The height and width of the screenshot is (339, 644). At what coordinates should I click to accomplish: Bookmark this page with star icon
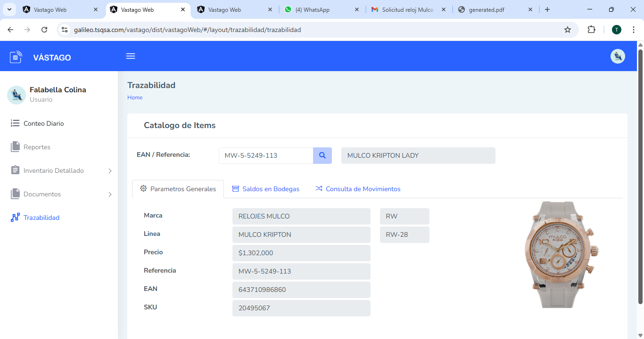(x=568, y=30)
